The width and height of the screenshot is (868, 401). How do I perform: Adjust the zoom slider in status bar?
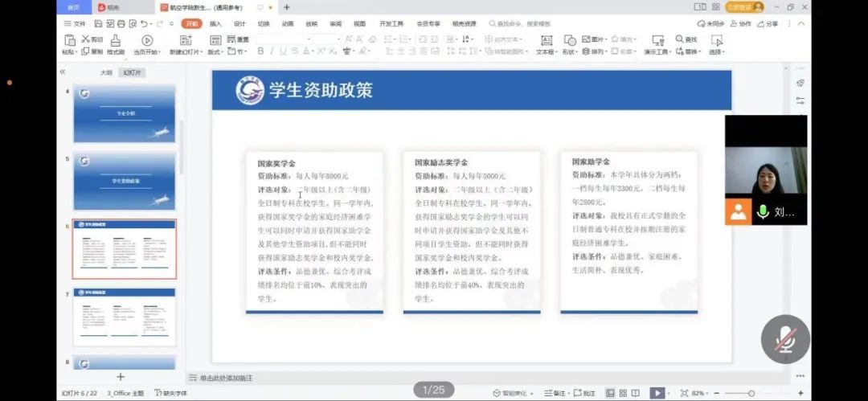(751, 393)
